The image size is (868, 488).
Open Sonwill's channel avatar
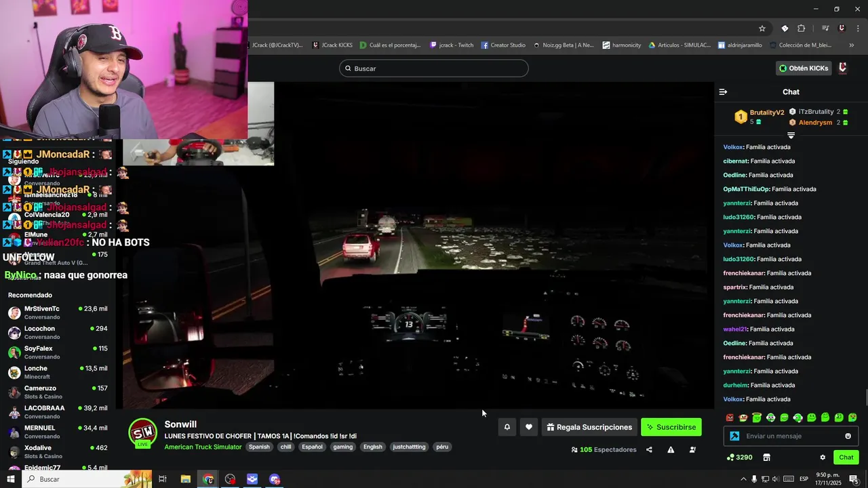[x=142, y=433]
